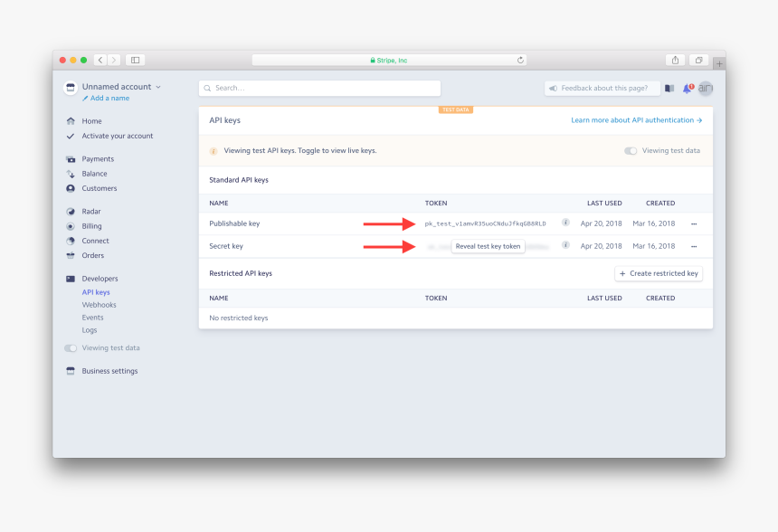Open Developers from the sidebar
The height and width of the screenshot is (532, 778).
(100, 279)
